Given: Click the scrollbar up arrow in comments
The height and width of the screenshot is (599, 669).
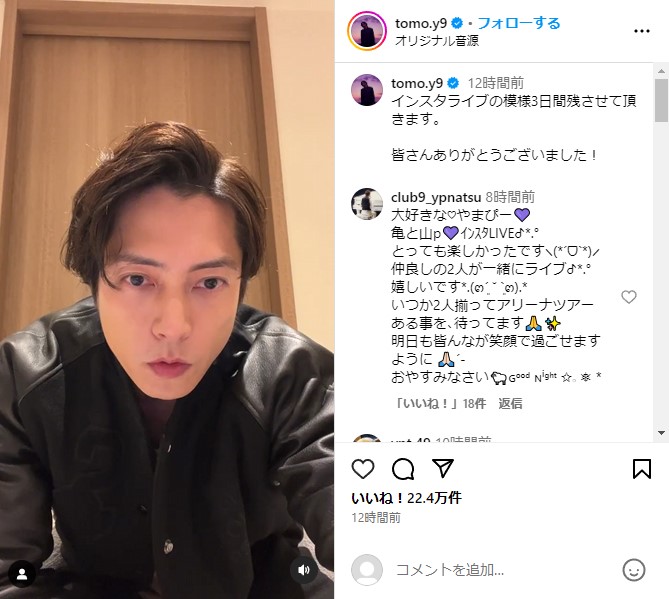Looking at the screenshot, I should click(662, 71).
